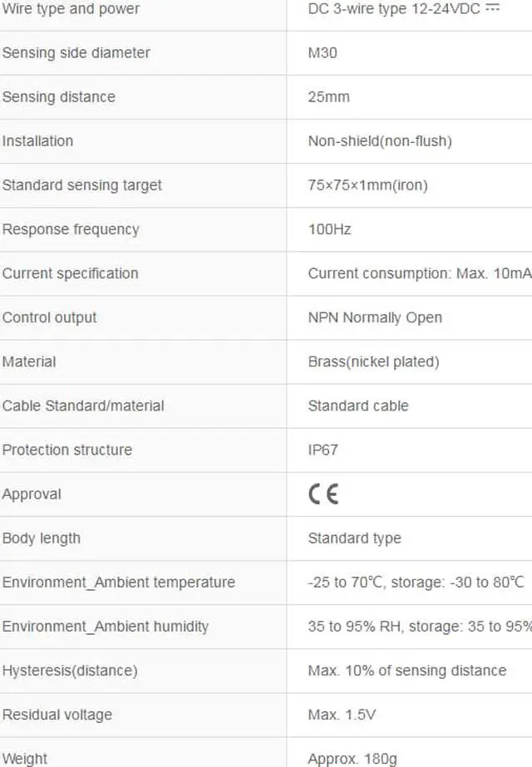Select the IP67 protection structure value
The image size is (532, 767).
323,450
